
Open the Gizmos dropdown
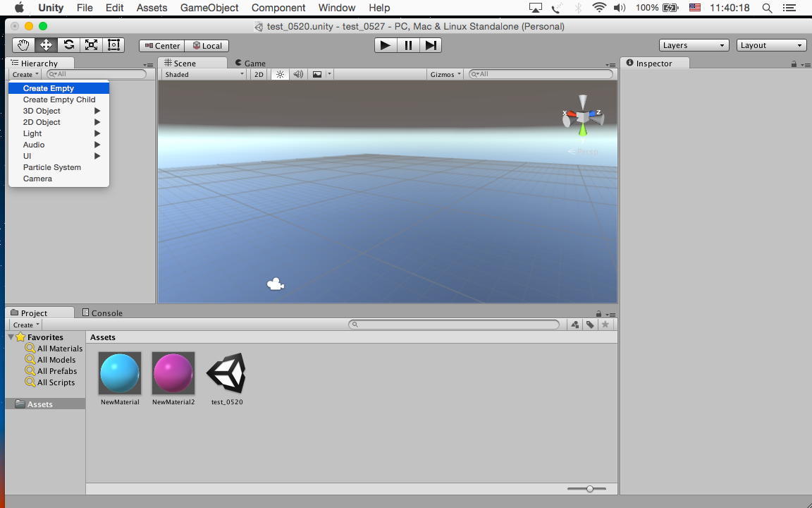click(x=445, y=74)
